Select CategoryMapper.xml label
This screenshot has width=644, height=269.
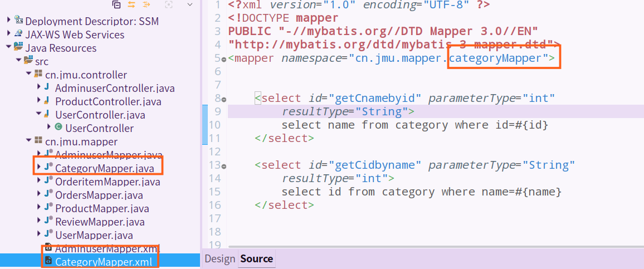(x=104, y=262)
